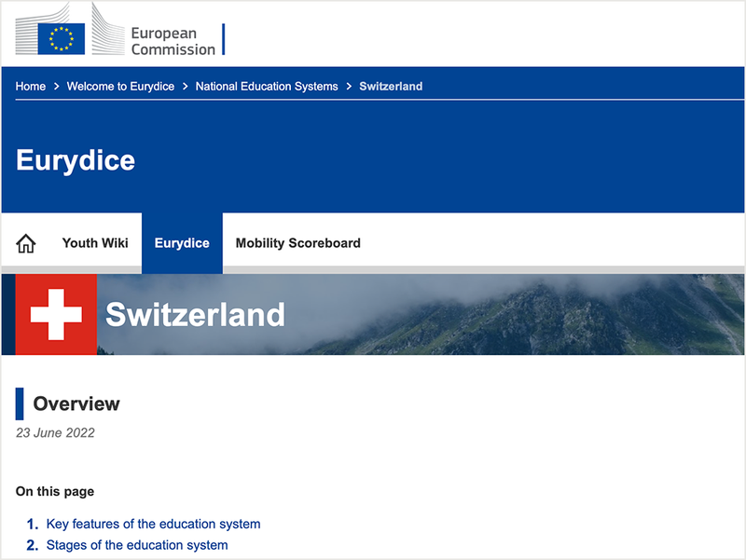Viewport: 746px width, 560px height.
Task: Open the National Education Systems breadcrumb
Action: (267, 86)
